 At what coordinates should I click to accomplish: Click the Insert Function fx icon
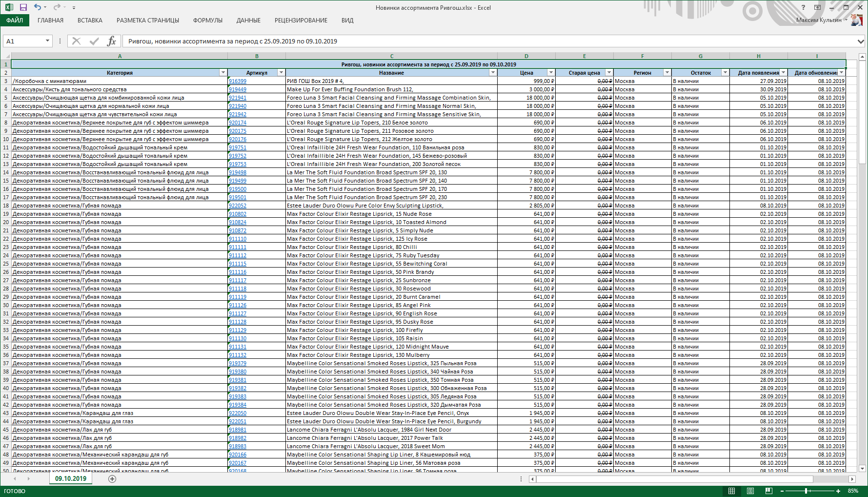(111, 41)
